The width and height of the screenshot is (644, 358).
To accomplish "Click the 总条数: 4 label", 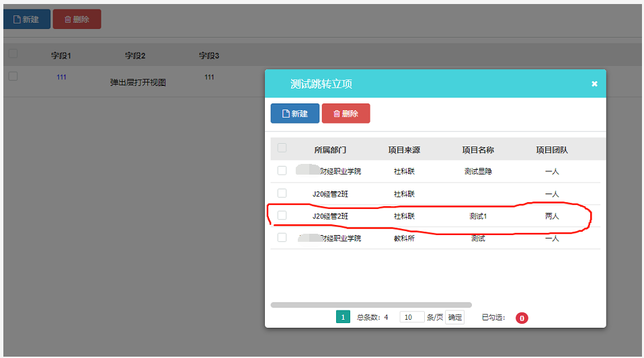I will (372, 317).
